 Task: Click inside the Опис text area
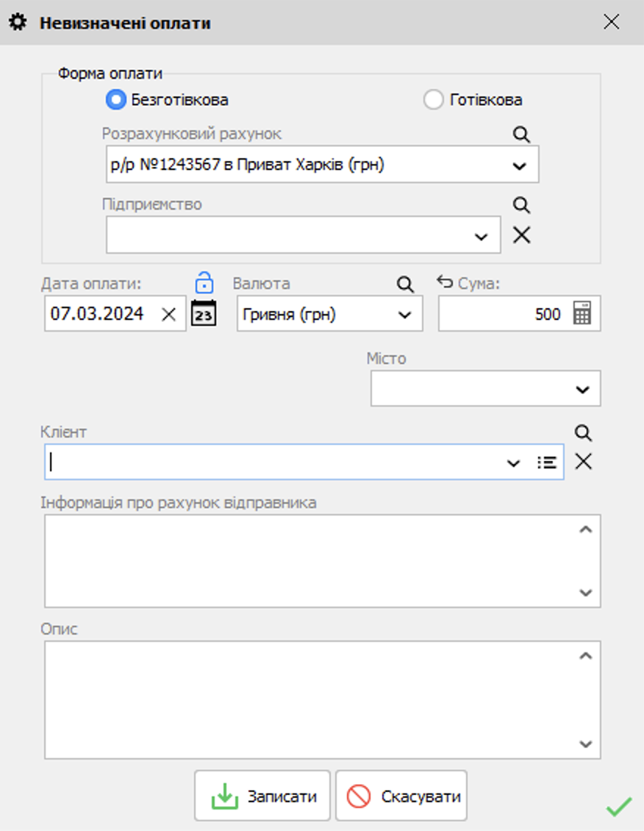(x=309, y=699)
